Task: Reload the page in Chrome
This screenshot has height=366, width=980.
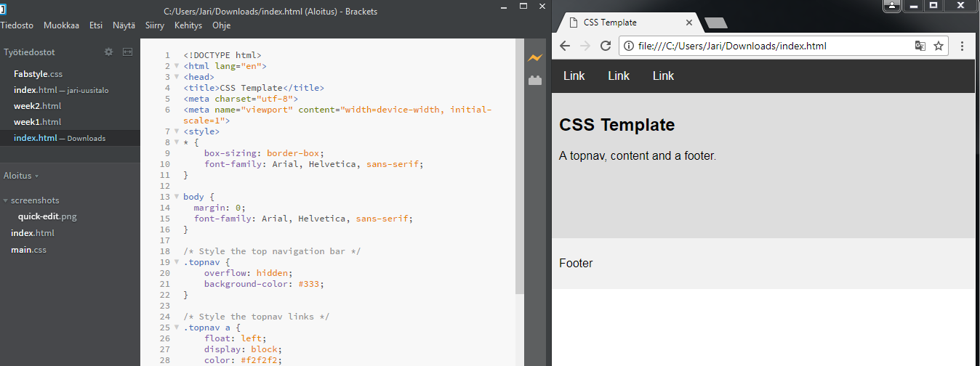Action: [x=606, y=46]
